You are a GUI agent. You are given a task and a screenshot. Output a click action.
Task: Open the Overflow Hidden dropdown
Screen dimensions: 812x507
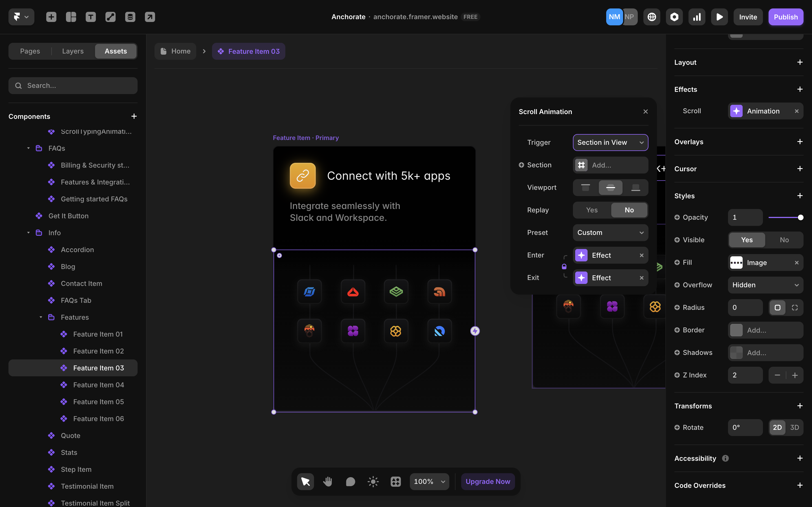(765, 285)
